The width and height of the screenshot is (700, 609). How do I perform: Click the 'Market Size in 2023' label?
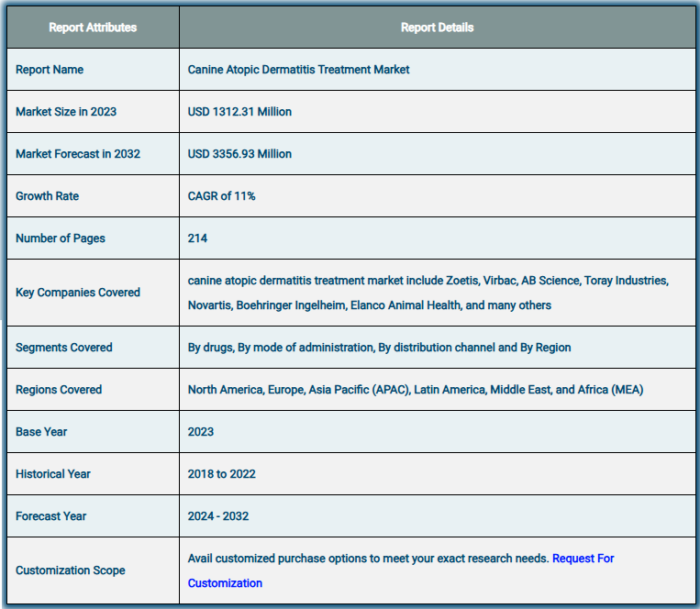pos(66,112)
